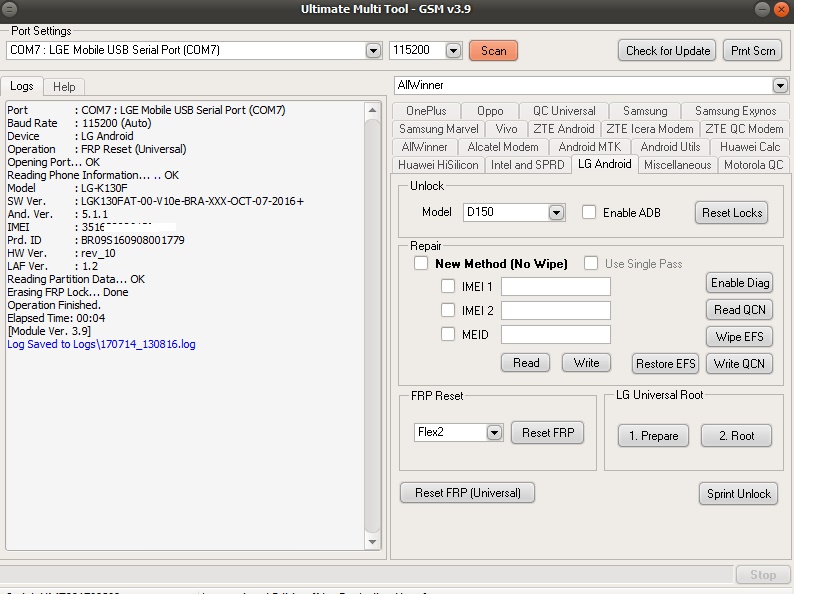This screenshot has height=594, width=819.
Task: Go to the Samsung Marvel tab
Action: click(439, 129)
